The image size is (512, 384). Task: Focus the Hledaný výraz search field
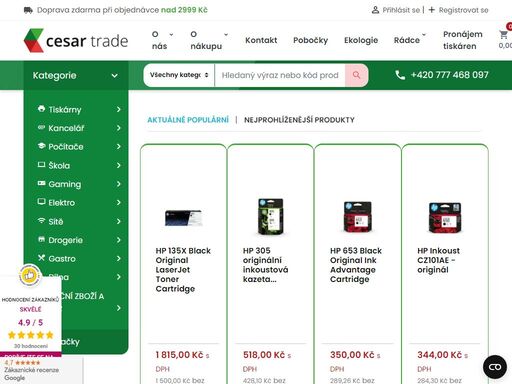(280, 75)
